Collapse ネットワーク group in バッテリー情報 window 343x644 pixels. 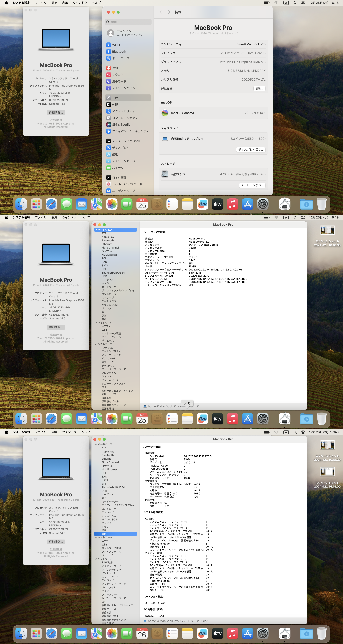point(96,538)
